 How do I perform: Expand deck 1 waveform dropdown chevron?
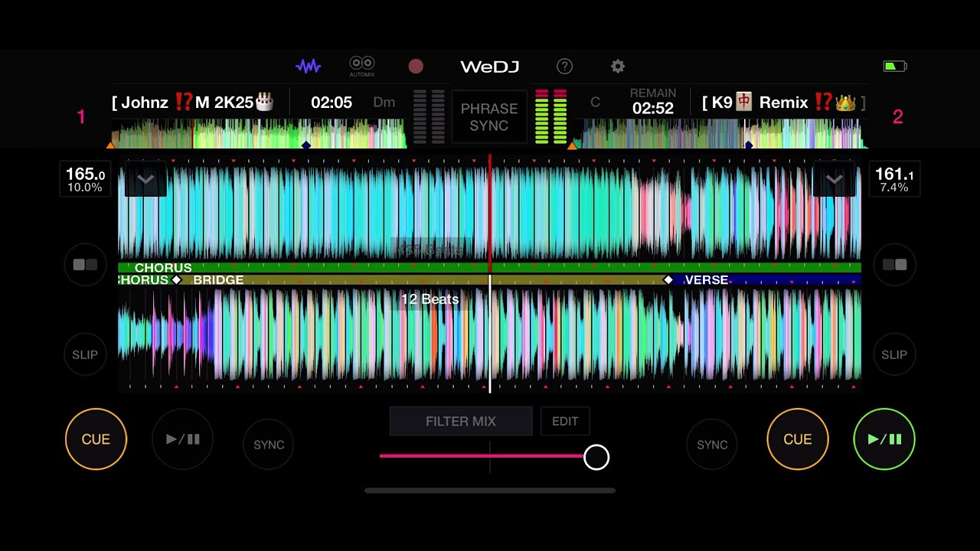[x=145, y=179]
